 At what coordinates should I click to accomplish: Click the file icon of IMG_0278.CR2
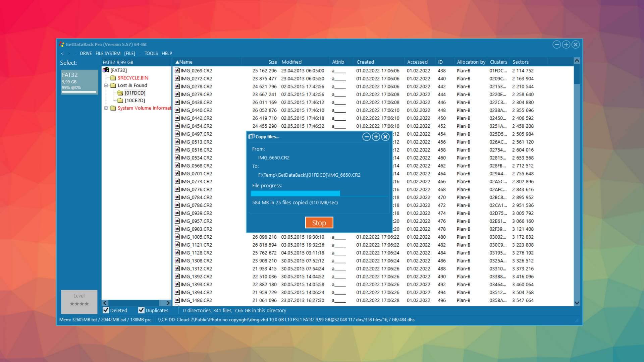(177, 86)
